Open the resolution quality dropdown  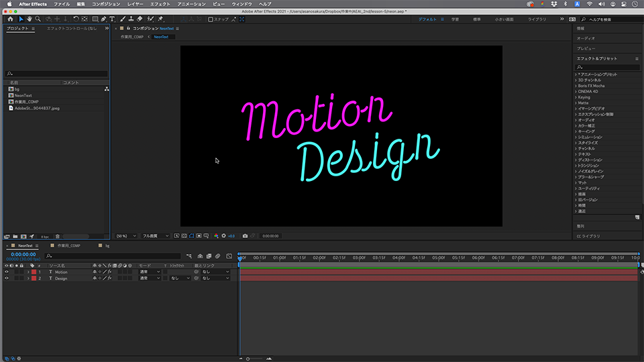[155, 236]
